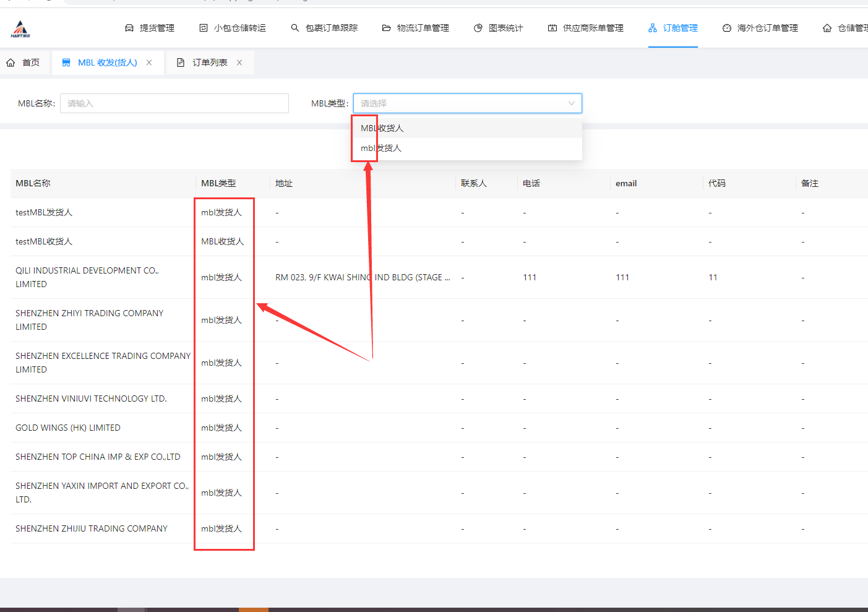Open the 小包仓储转运 menu
This screenshot has width=868, height=612.
233,28
